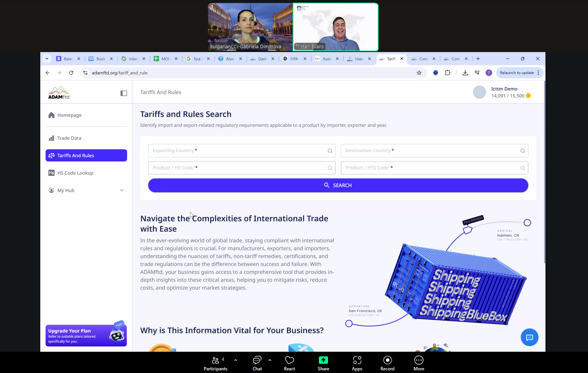Expand Chat options arrow
The width and height of the screenshot is (588, 373).
tap(270, 360)
